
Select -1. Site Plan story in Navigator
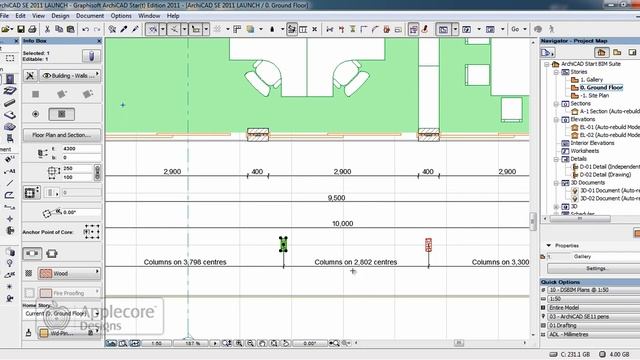(594, 96)
